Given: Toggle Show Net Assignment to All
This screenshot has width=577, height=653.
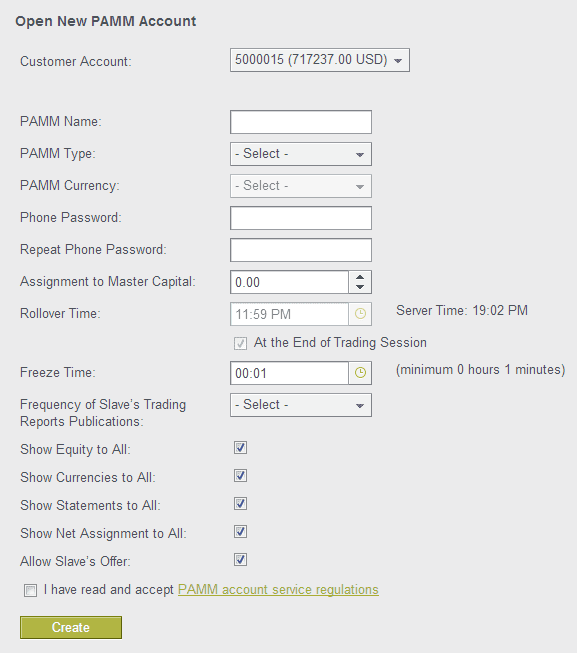Looking at the screenshot, I should point(240,531).
